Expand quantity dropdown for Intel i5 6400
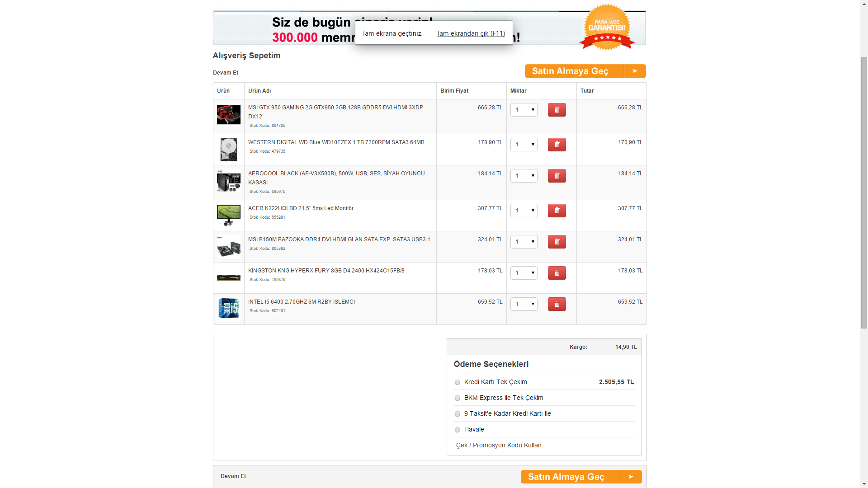This screenshot has height=488, width=868. pyautogui.click(x=524, y=304)
